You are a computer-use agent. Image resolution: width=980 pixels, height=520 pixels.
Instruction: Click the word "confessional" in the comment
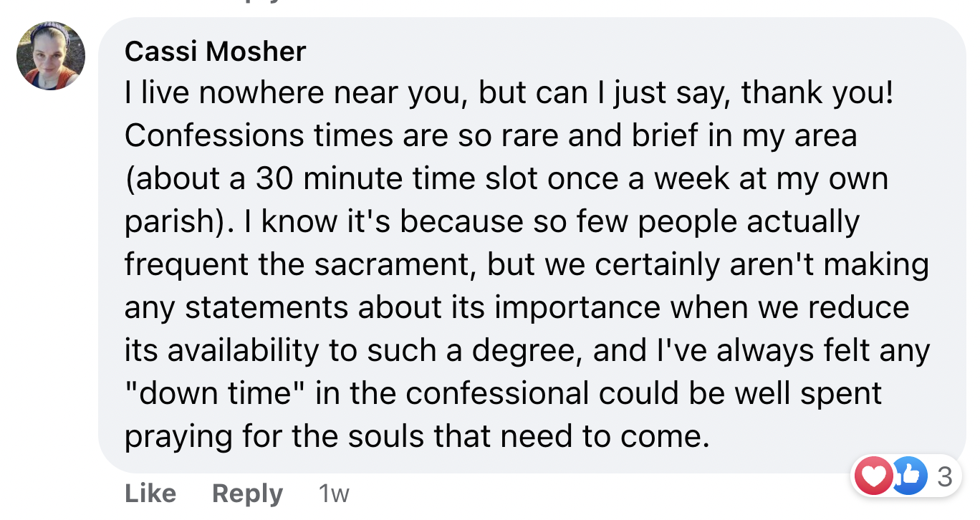pyautogui.click(x=502, y=394)
